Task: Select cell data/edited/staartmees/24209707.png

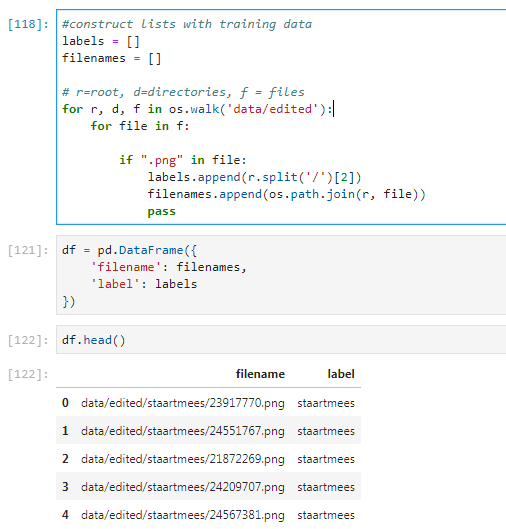Action: click(182, 487)
